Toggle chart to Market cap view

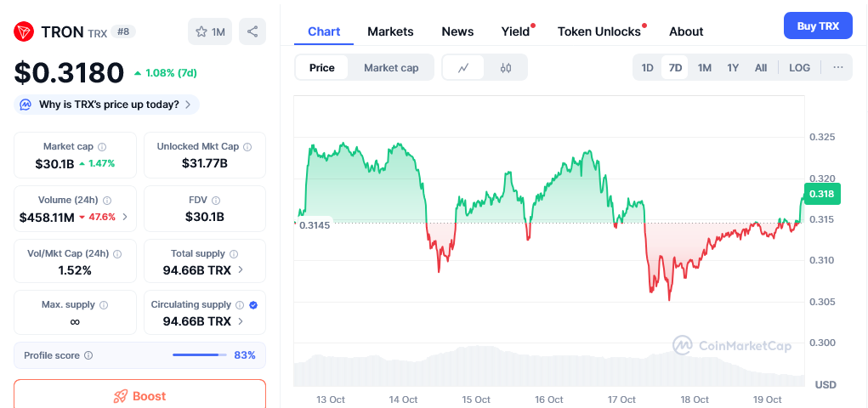click(391, 68)
